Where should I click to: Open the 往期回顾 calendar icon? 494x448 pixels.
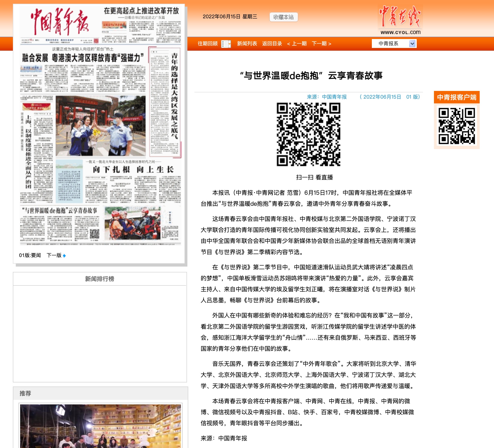[x=226, y=44]
